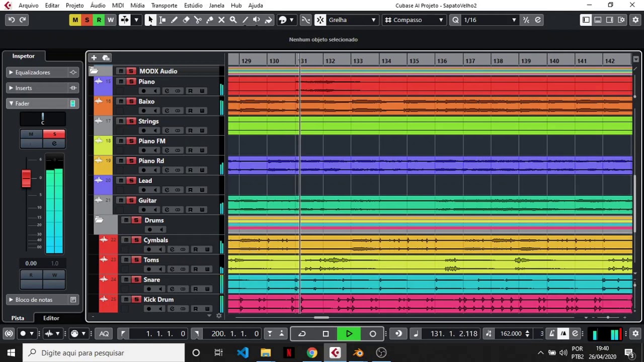Collapse the MODX Audio folder track
This screenshot has height=362, width=644.
[94, 71]
